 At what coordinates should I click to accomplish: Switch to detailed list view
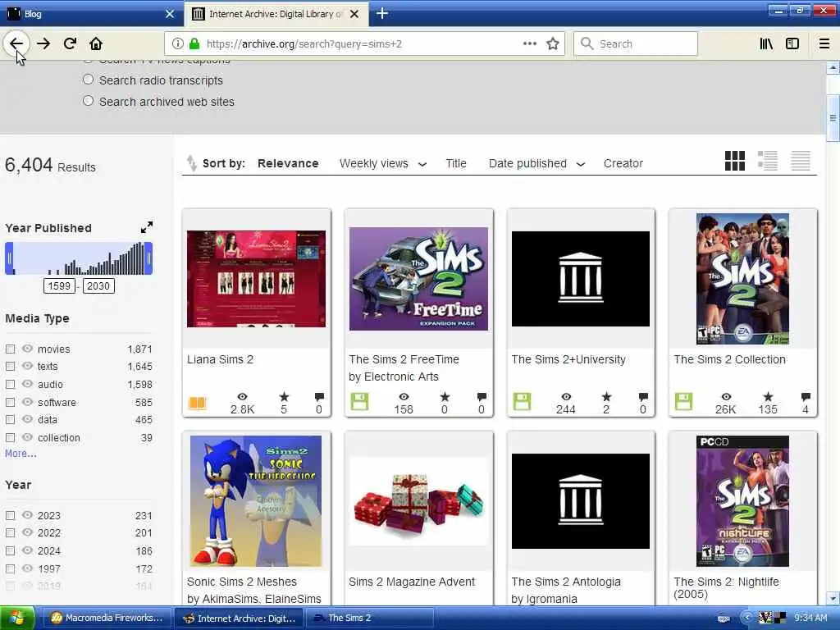768,161
